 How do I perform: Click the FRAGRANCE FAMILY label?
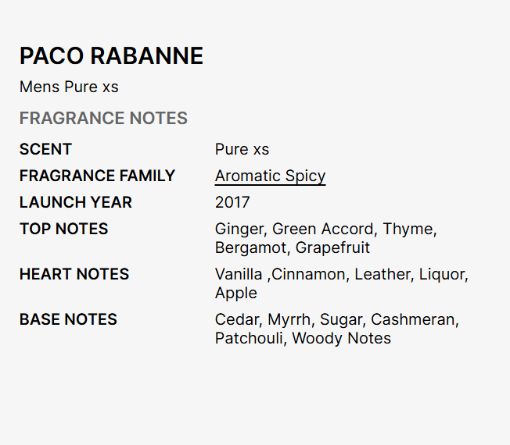97,176
